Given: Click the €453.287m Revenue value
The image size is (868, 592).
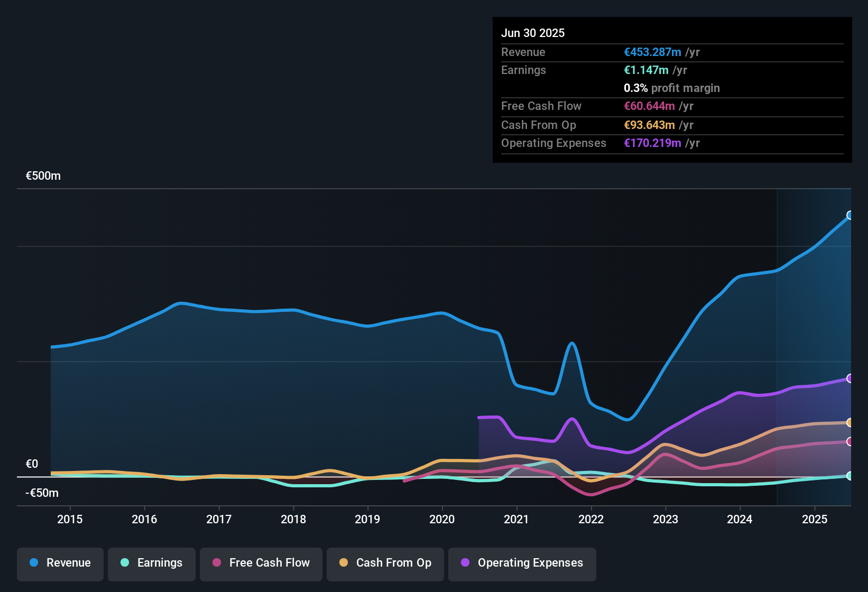Looking at the screenshot, I should click(x=652, y=52).
